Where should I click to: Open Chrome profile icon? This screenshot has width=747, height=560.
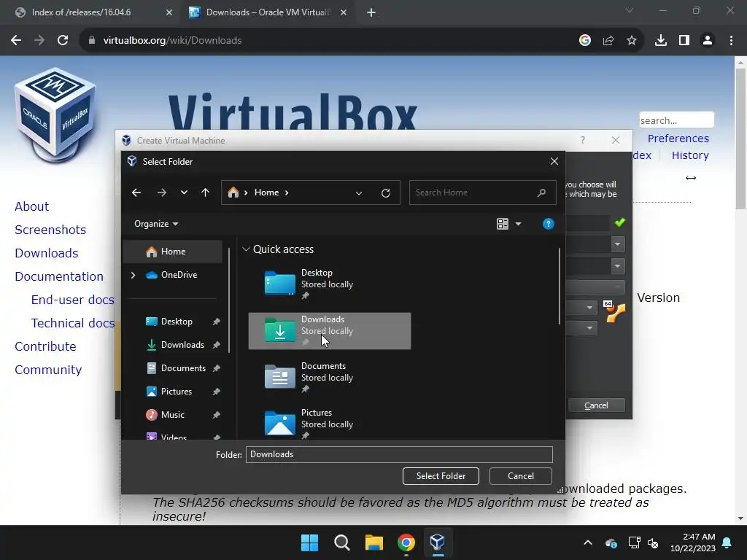coord(708,41)
